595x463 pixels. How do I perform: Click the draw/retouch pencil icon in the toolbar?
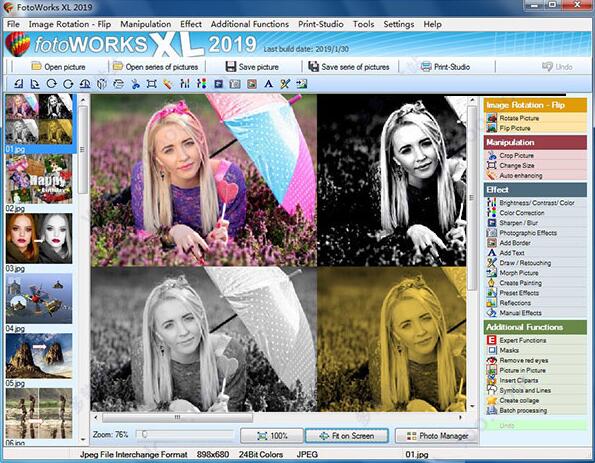pos(285,83)
